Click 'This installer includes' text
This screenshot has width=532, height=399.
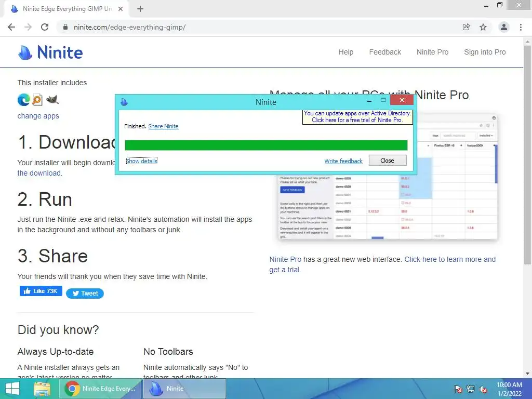[x=52, y=83]
